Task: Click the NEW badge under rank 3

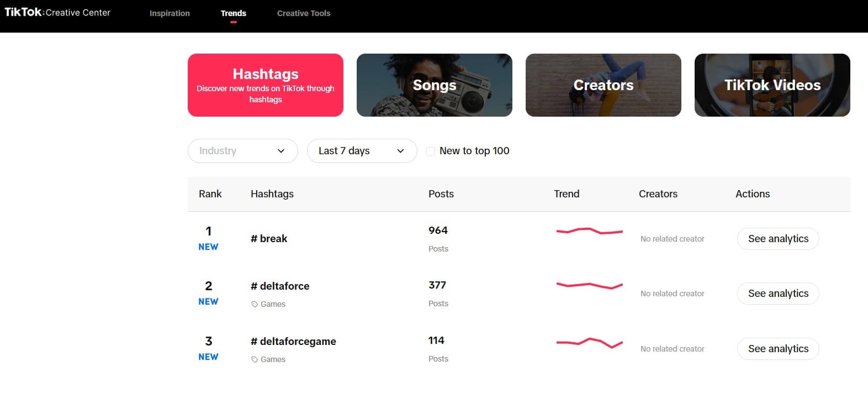Action: [208, 357]
